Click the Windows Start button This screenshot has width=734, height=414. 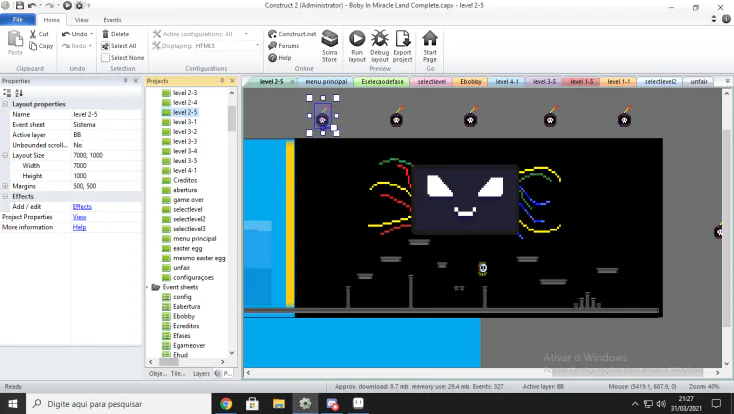click(x=13, y=404)
